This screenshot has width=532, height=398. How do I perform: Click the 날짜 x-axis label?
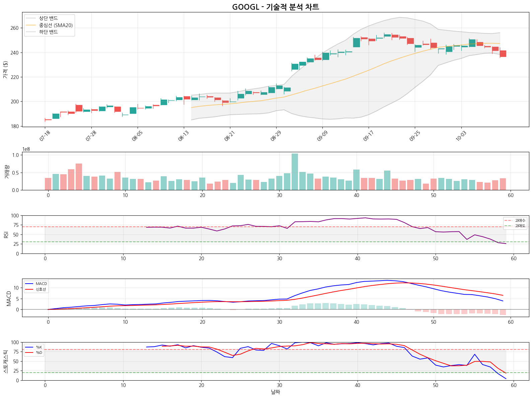coord(275,392)
